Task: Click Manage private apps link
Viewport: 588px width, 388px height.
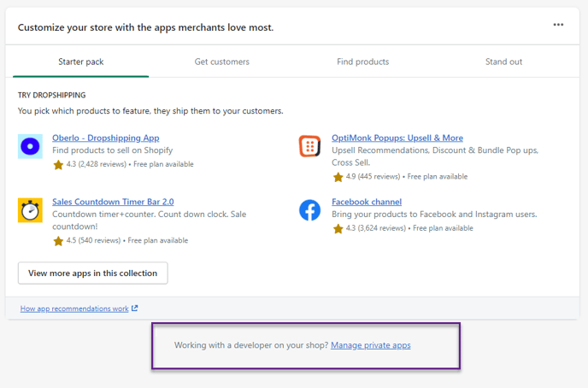Action: point(371,345)
